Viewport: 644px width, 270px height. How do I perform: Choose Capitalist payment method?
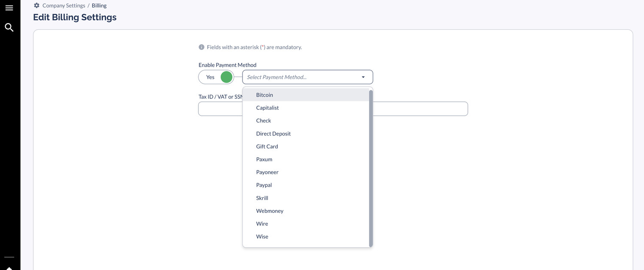pos(267,108)
